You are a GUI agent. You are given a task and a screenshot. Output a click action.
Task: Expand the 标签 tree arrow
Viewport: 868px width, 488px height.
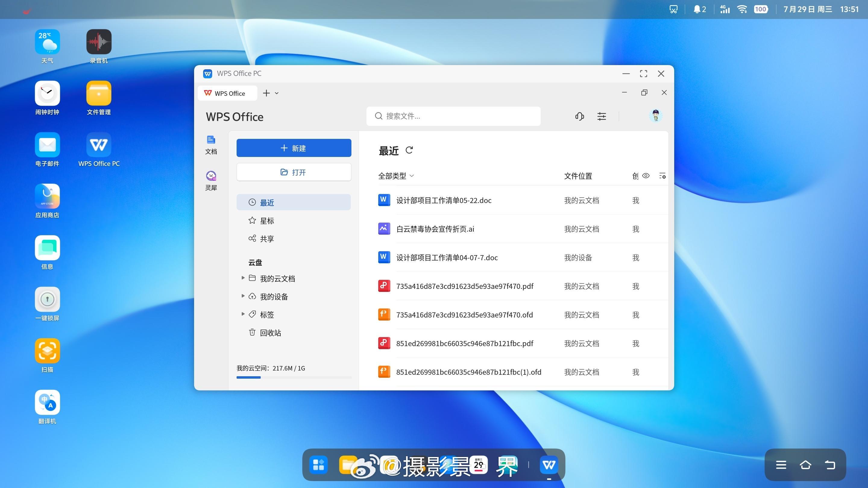point(243,314)
